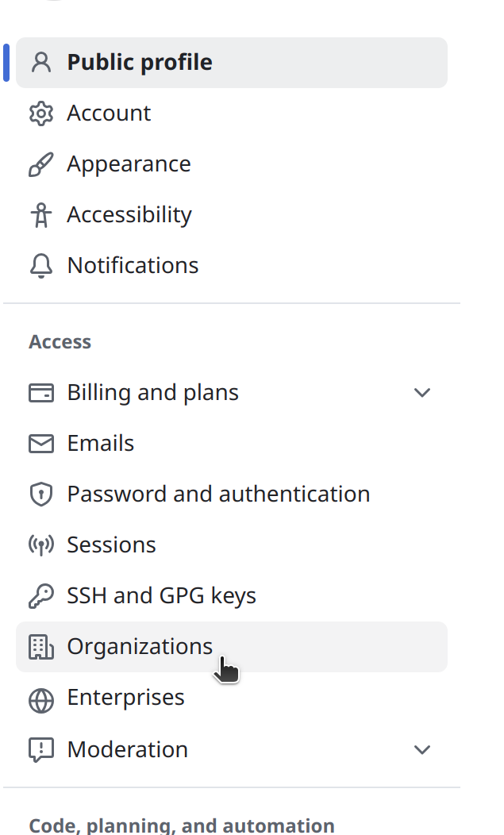Click the shield icon for Password settings
The height and width of the screenshot is (835, 504).
(40, 494)
